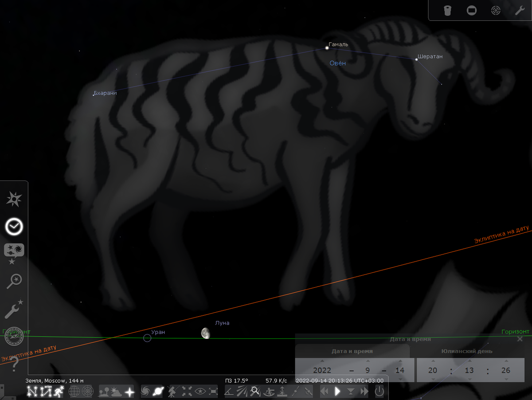This screenshot has height=400, width=532.
Task: Click the seconds field 26
Action: 506,370
